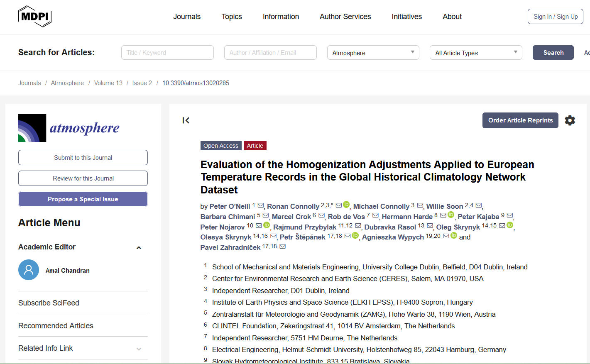The height and width of the screenshot is (364, 590).
Task: Click the email icon next to Pavel Zahradníček
Action: tap(282, 247)
